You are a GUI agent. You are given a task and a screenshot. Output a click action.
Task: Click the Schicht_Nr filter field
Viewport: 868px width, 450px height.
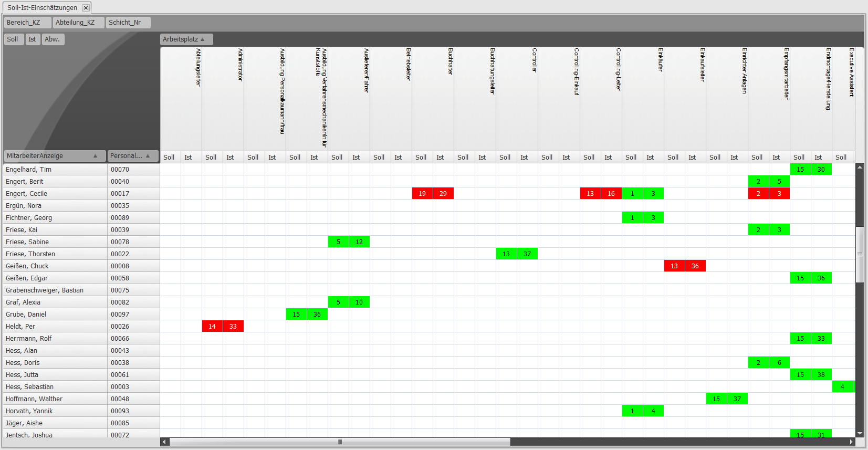click(128, 23)
